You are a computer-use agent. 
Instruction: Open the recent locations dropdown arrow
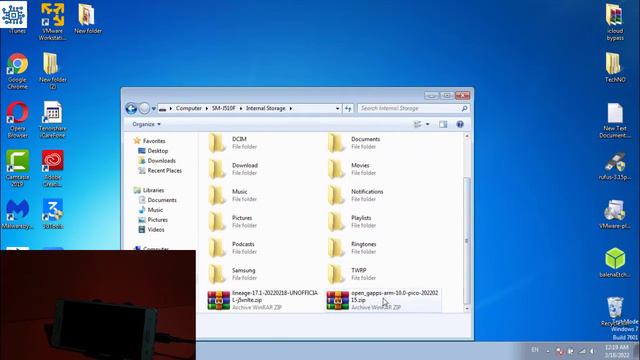[x=153, y=109]
